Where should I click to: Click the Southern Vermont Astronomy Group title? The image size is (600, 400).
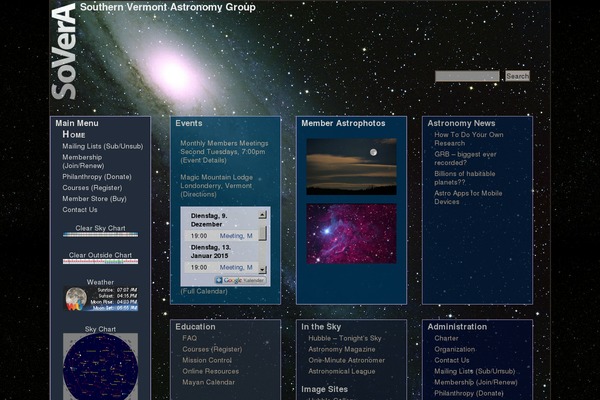click(x=168, y=7)
